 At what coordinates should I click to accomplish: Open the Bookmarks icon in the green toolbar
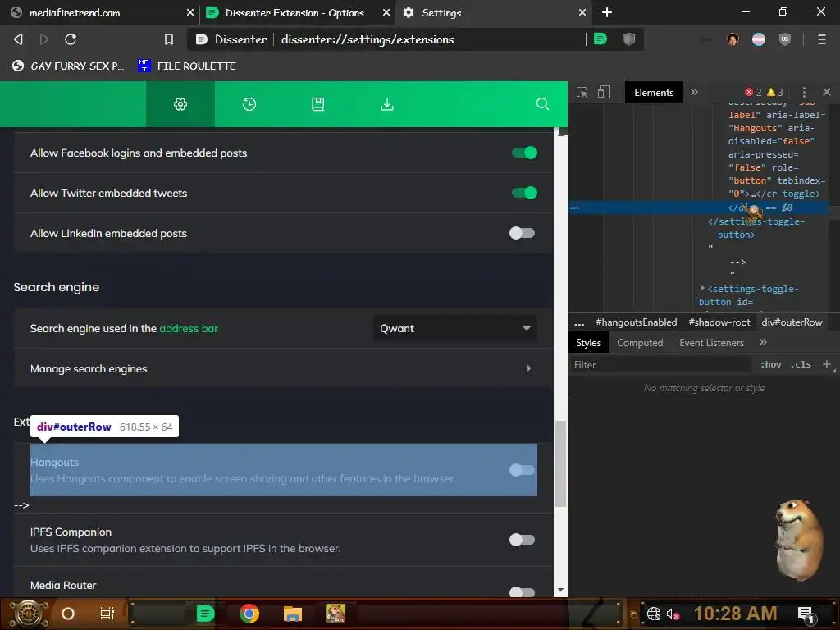(317, 104)
